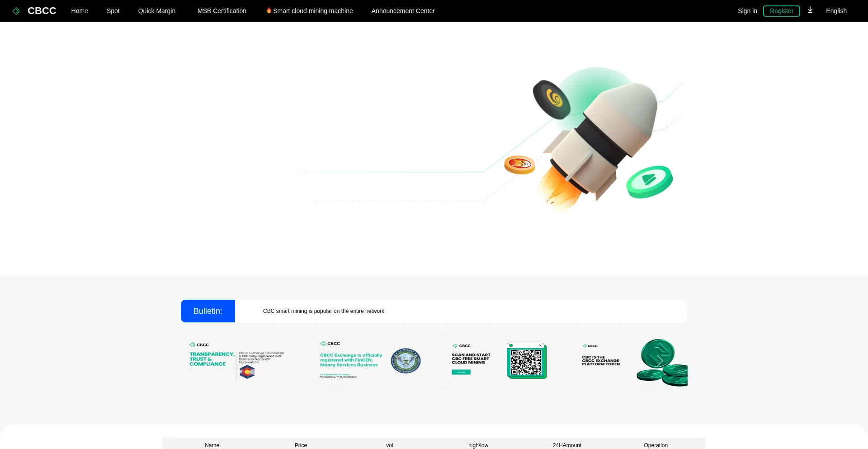Select Quick Margin in the navigation bar
Image resolution: width=868 pixels, height=449 pixels.
click(157, 11)
